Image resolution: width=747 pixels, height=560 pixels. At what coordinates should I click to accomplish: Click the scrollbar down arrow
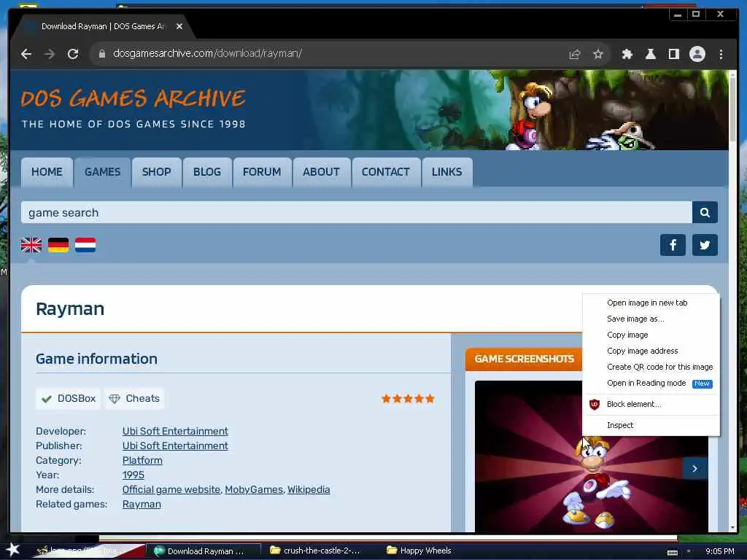click(x=732, y=528)
